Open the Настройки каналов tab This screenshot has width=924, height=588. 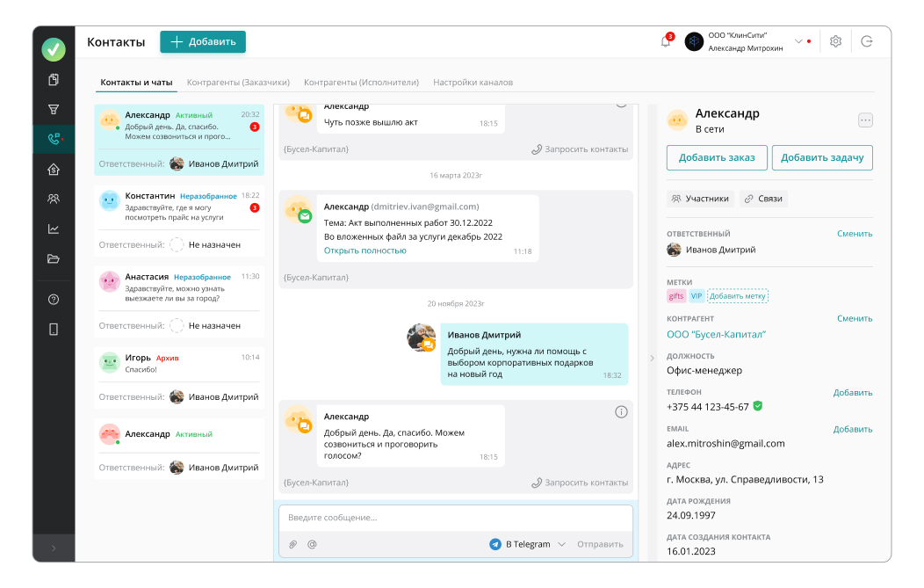[473, 83]
